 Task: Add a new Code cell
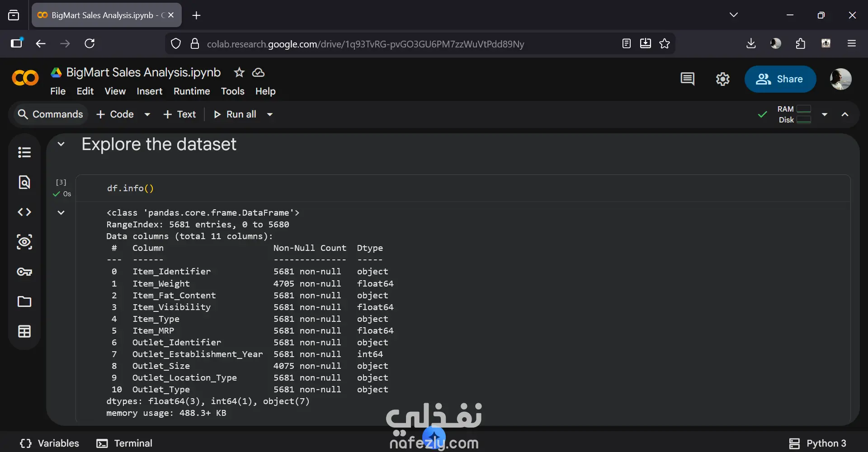pyautogui.click(x=115, y=114)
